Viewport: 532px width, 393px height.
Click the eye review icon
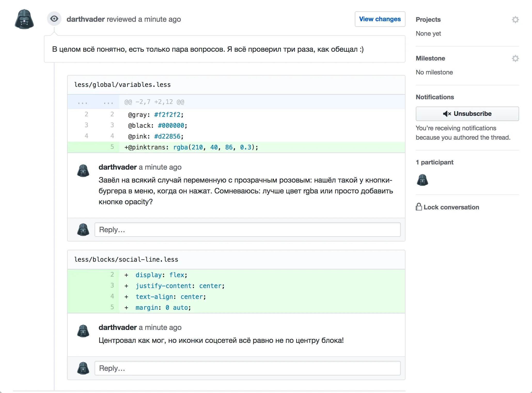point(54,19)
